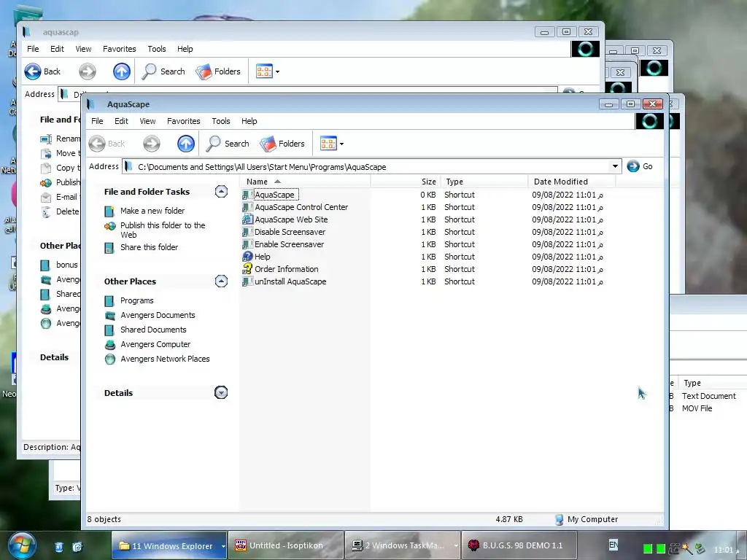Click first quick launch icon beside Start

click(58, 547)
